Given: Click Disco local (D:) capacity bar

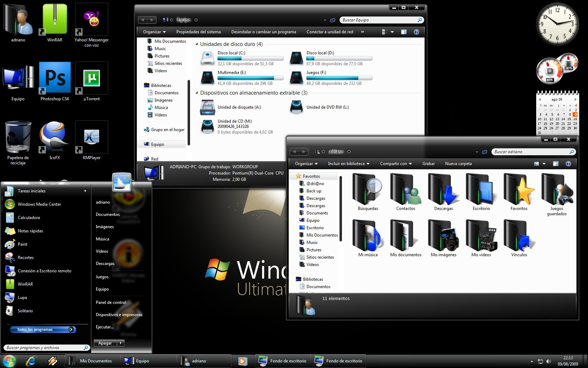Looking at the screenshot, I should 339,59.
